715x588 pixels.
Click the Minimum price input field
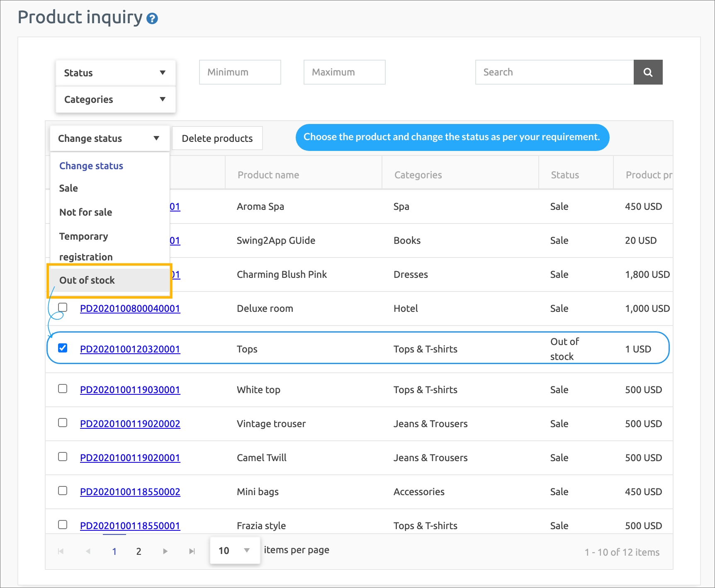pyautogui.click(x=240, y=72)
